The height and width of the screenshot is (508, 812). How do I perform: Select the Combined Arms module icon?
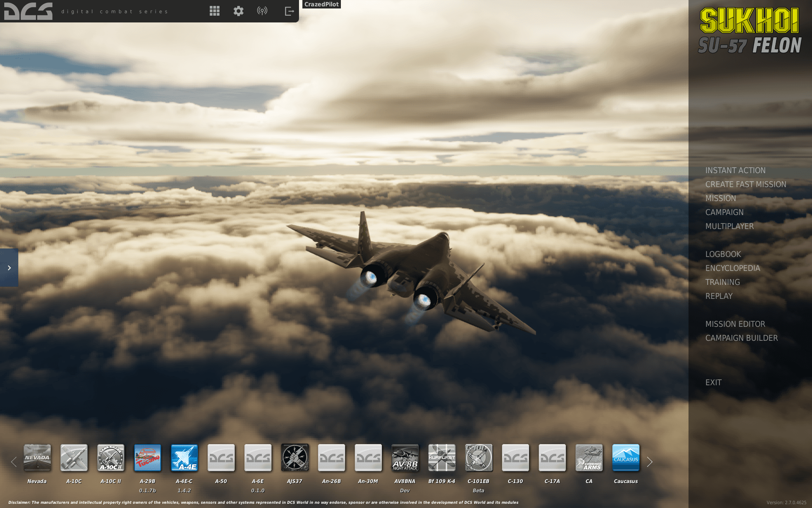click(x=589, y=458)
